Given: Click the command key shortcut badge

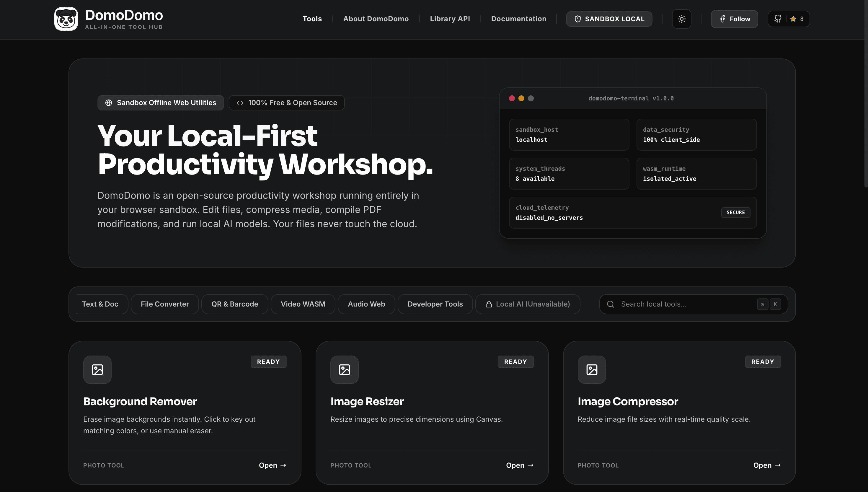Looking at the screenshot, I should (762, 304).
